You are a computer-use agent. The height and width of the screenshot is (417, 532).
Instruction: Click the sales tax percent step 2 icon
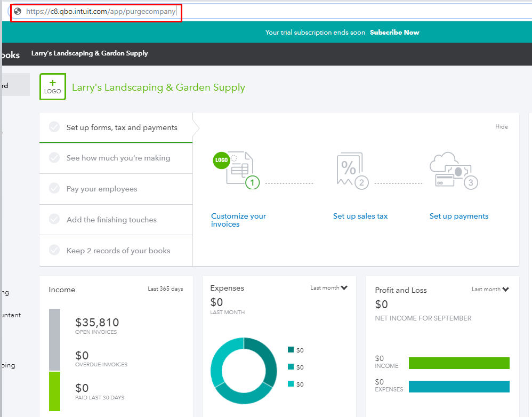click(352, 171)
